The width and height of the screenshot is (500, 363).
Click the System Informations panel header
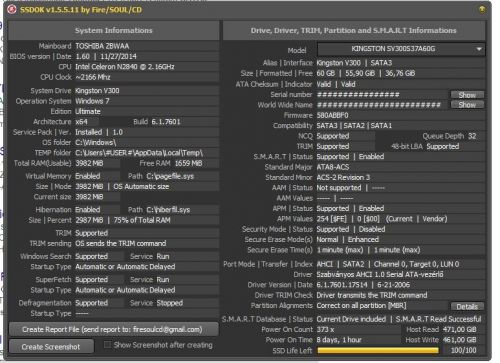[x=113, y=30]
